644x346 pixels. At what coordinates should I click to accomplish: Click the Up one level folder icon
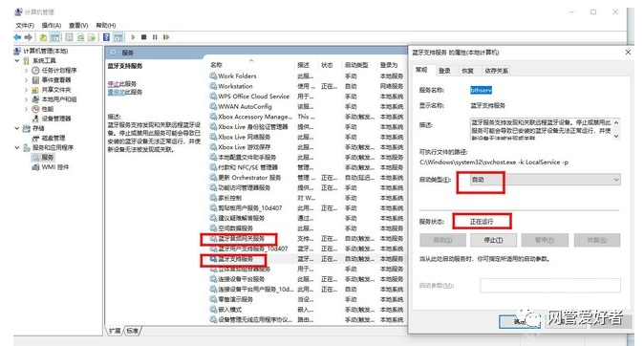[x=43, y=37]
